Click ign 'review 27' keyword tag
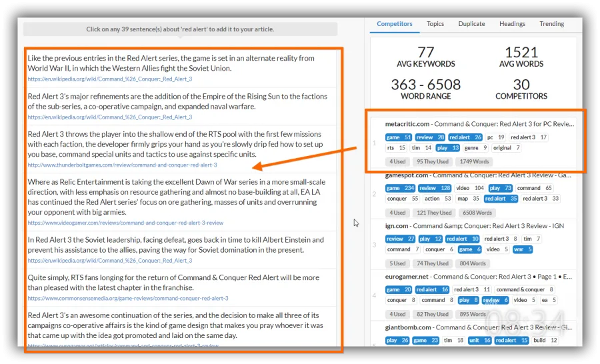The image size is (600, 364). tap(400, 239)
